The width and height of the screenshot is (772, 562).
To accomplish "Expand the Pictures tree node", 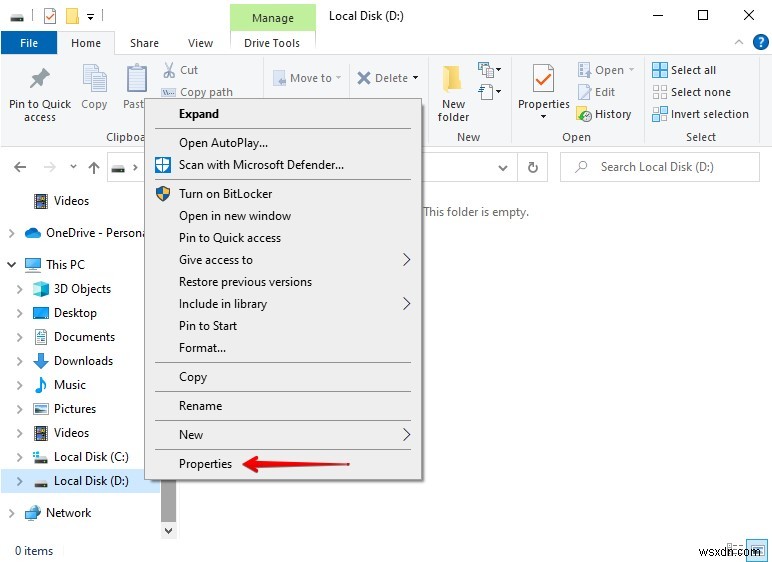I will coord(19,409).
